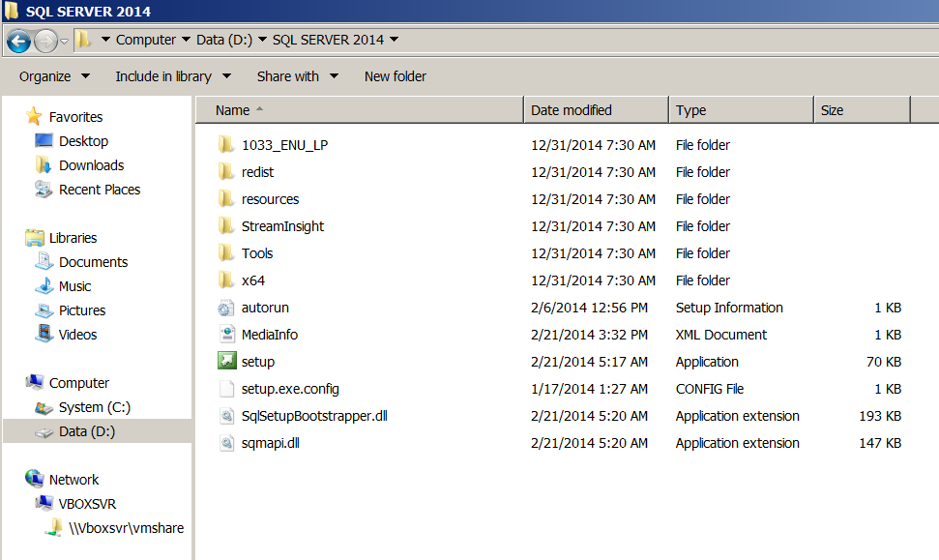
Task: Select the \\Vboxsvr\vmshare network share
Action: (125, 528)
